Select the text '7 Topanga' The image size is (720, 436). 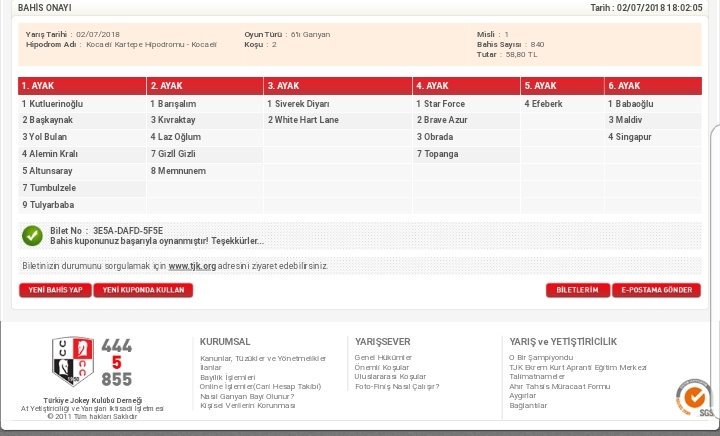438,154
